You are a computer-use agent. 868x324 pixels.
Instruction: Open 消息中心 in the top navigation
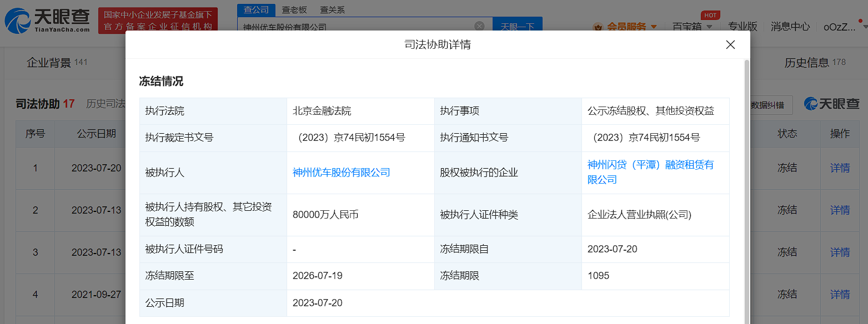pyautogui.click(x=790, y=27)
